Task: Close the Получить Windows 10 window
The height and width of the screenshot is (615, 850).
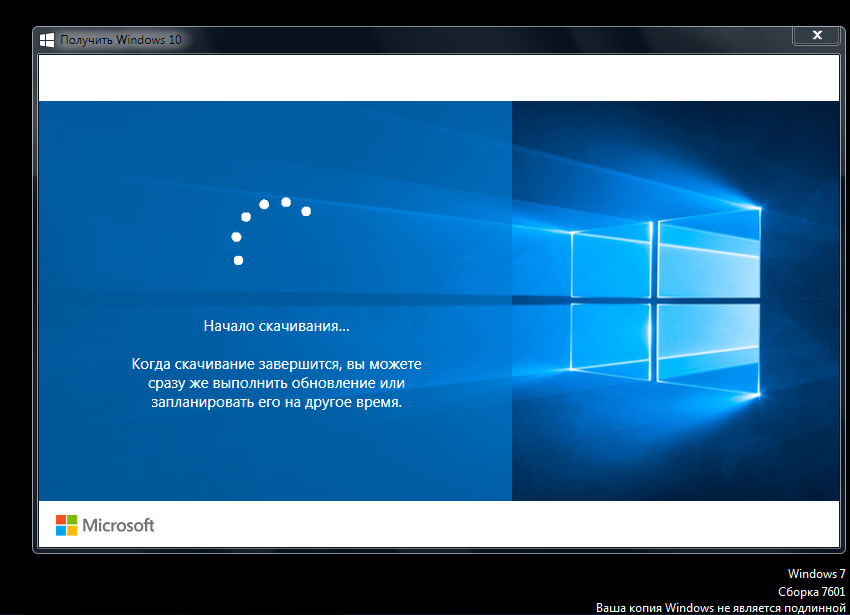Action: [816, 35]
